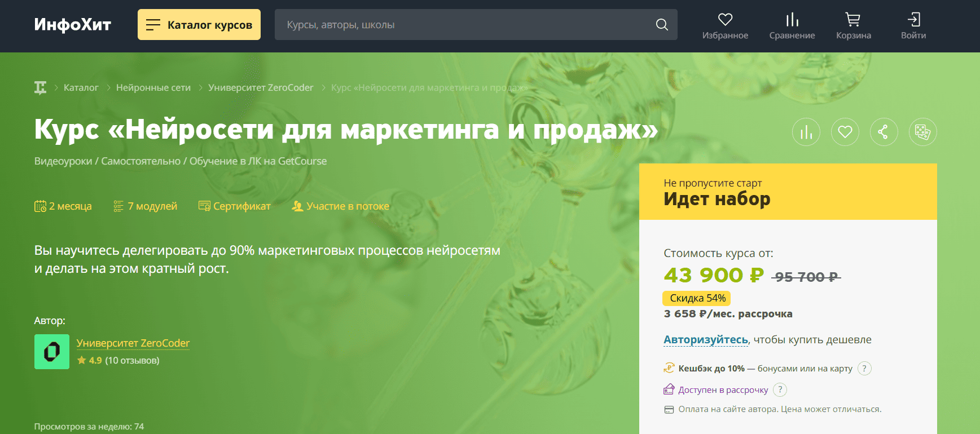Viewport: 980px width, 434px height.
Task: Click the Сертификат label
Action: pyautogui.click(x=235, y=206)
